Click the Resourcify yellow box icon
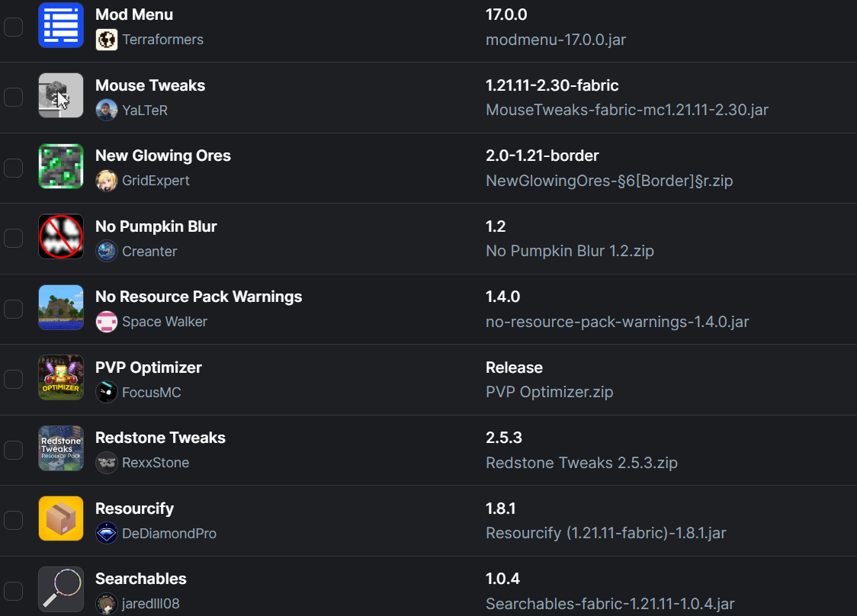 pyautogui.click(x=61, y=518)
